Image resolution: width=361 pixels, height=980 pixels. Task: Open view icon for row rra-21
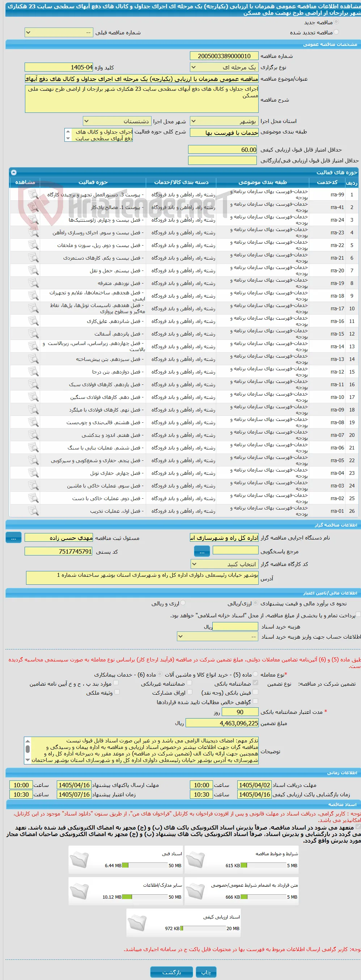pyautogui.click(x=34, y=257)
